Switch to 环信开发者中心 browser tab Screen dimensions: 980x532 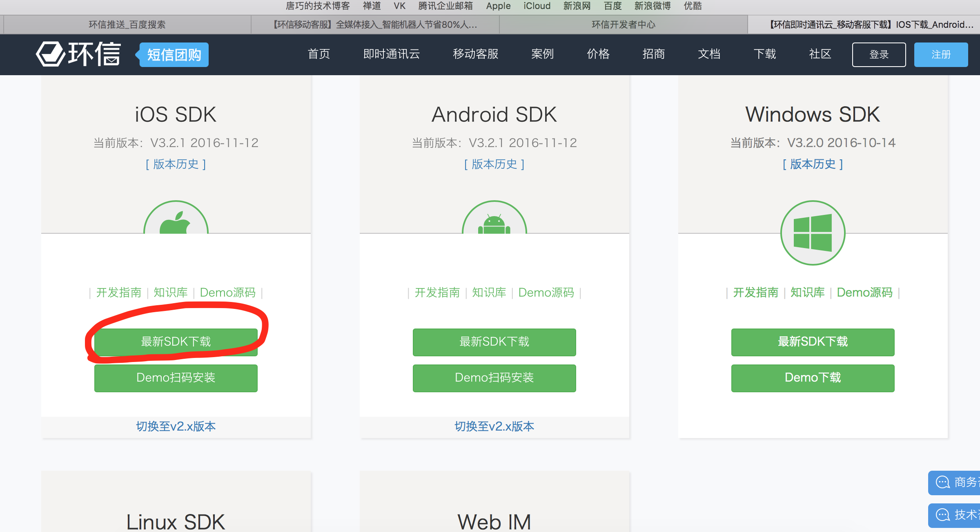click(623, 25)
